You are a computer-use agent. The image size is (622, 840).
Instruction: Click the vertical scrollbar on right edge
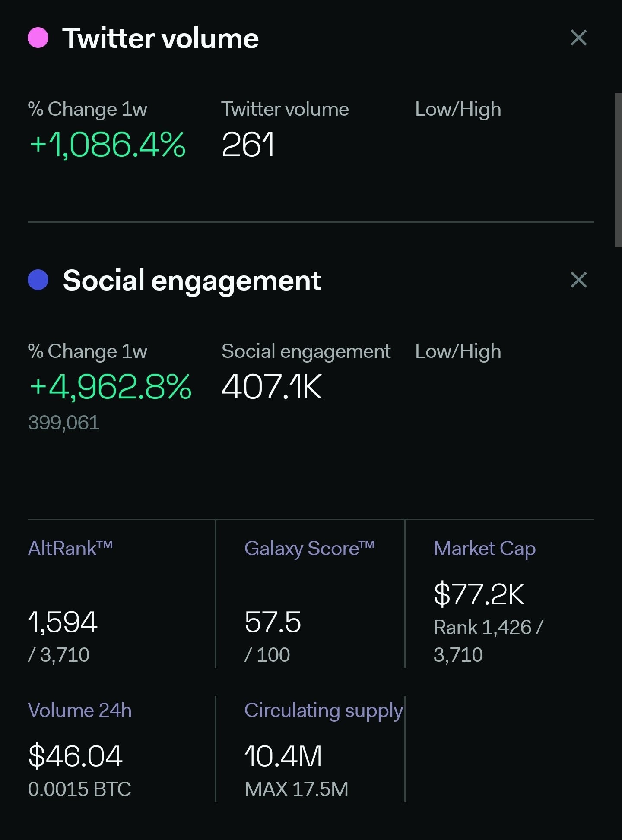point(618,170)
